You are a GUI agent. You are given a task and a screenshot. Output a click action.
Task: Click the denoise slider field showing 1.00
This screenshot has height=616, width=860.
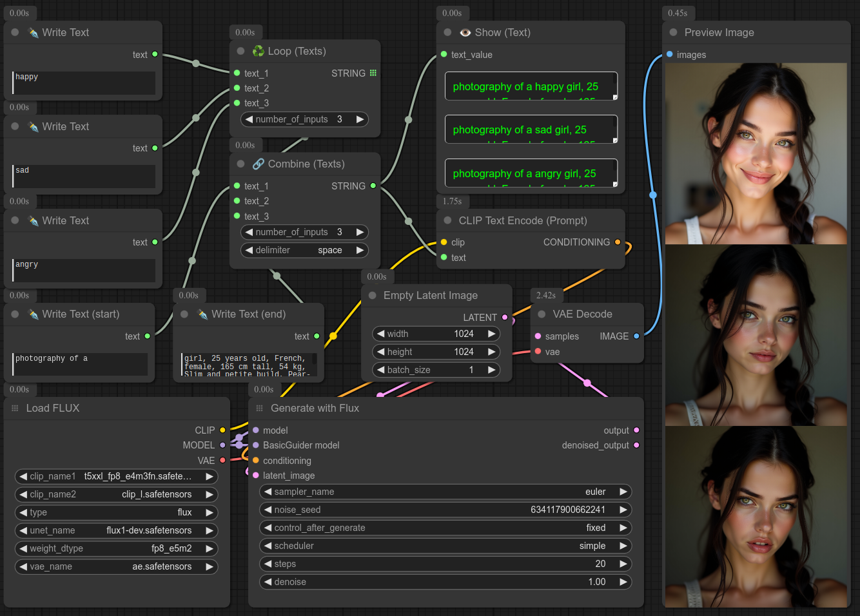coord(445,582)
